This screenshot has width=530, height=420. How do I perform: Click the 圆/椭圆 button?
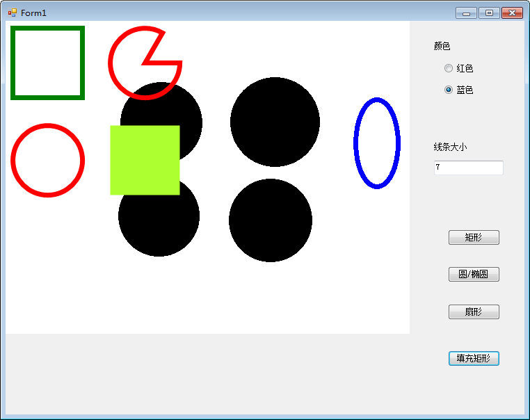[x=474, y=274]
